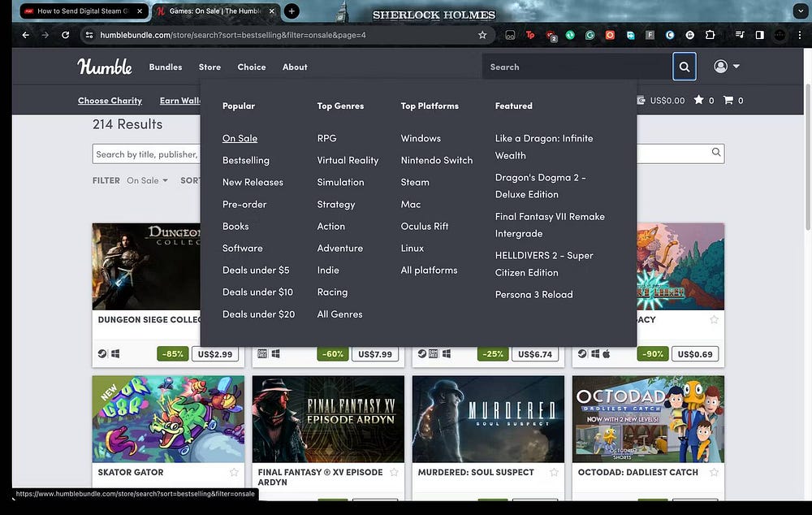Expand the Chrome tab search arrow
Screen dimensions: 812x515
coord(801,11)
